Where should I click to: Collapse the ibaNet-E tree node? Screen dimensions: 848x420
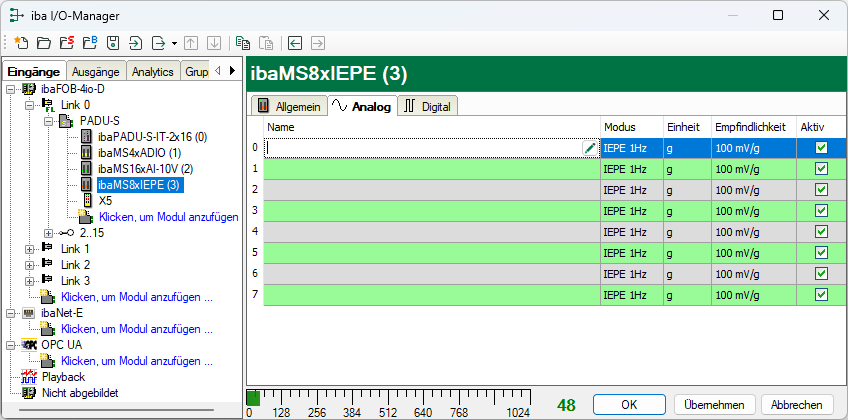[x=10, y=314]
